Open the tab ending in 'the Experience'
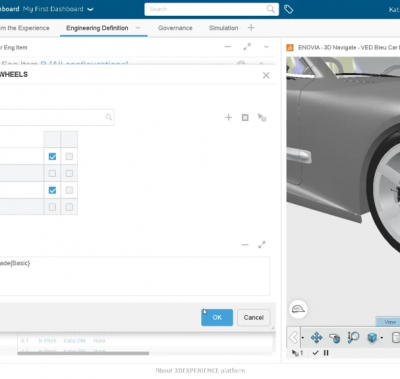Image resolution: width=400 pixels, height=379 pixels. 25,28
